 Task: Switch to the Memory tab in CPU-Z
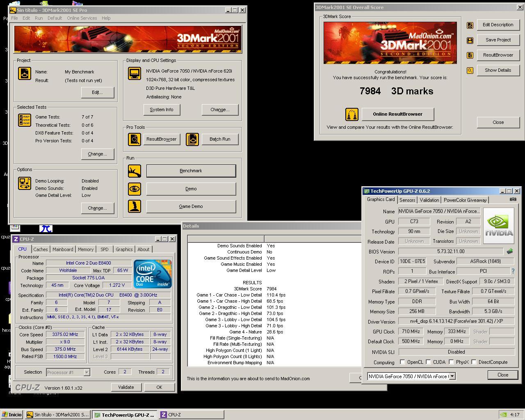click(x=86, y=249)
